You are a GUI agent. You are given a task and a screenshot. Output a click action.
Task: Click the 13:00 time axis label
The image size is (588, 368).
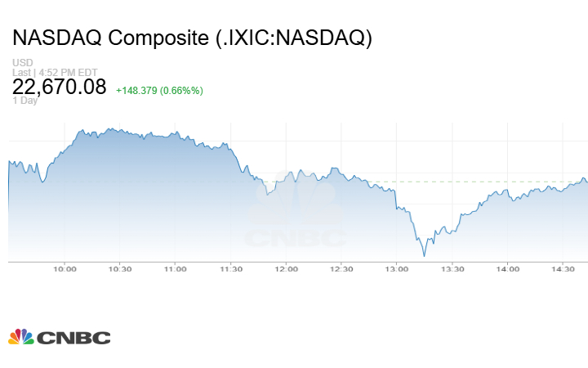coord(397,269)
